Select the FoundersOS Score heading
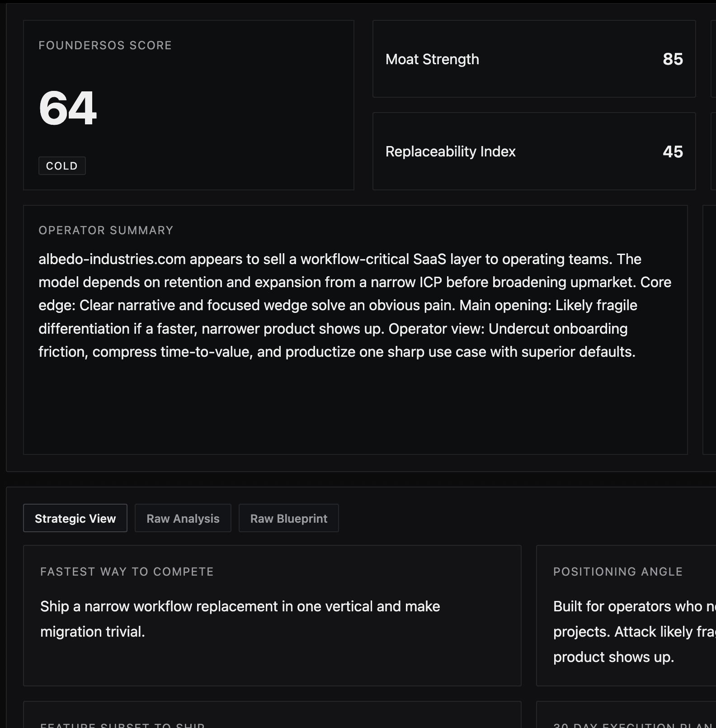This screenshot has width=716, height=728. tap(105, 46)
